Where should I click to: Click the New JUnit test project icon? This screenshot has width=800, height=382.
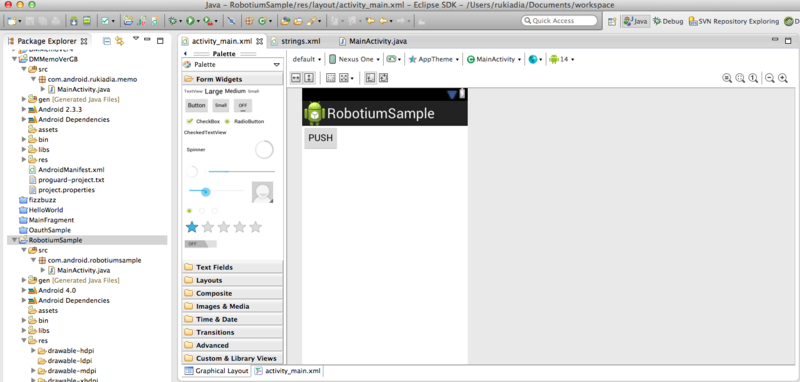(x=142, y=21)
